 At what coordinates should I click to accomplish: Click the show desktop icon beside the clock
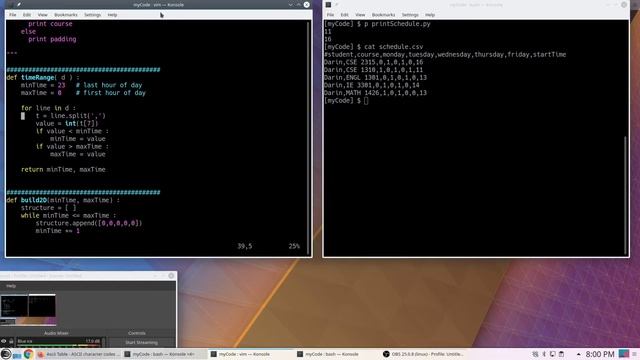coord(624,353)
